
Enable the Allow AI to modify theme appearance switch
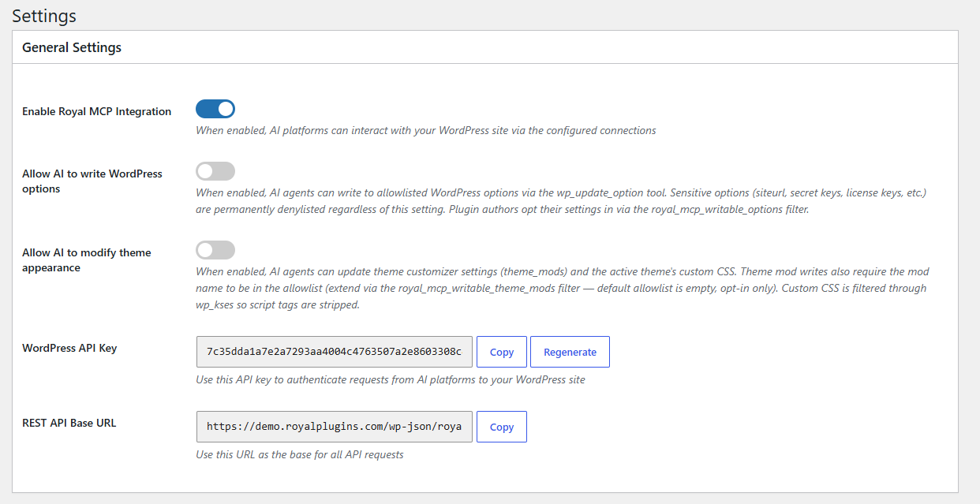point(215,250)
